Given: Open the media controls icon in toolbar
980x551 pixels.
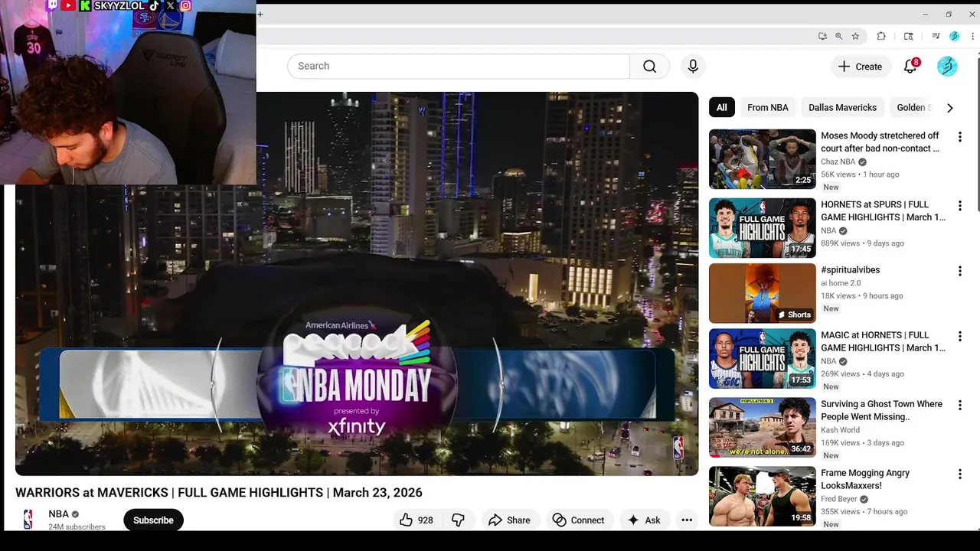Looking at the screenshot, I should [936, 36].
